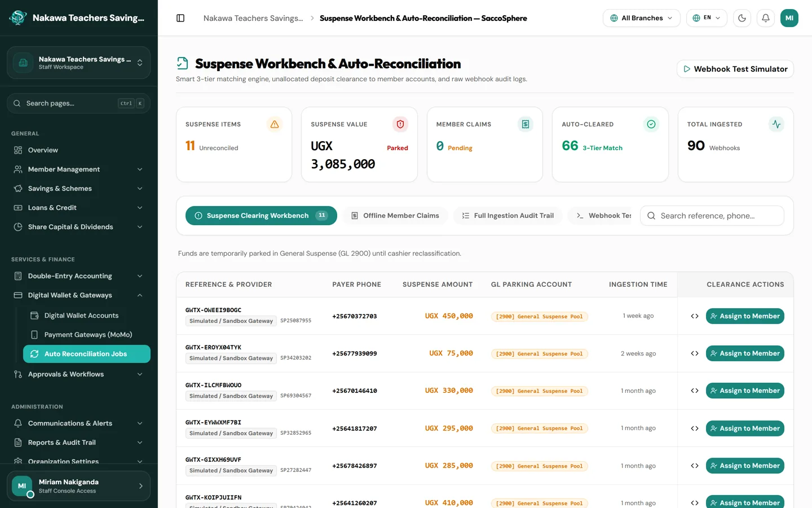Expand Share Capital & Dividends menu

(79, 227)
